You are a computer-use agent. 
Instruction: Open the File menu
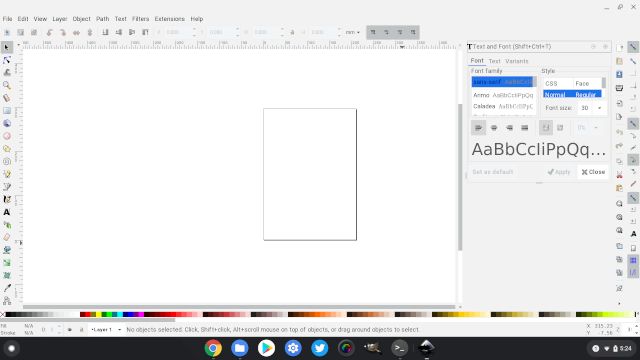(7, 19)
